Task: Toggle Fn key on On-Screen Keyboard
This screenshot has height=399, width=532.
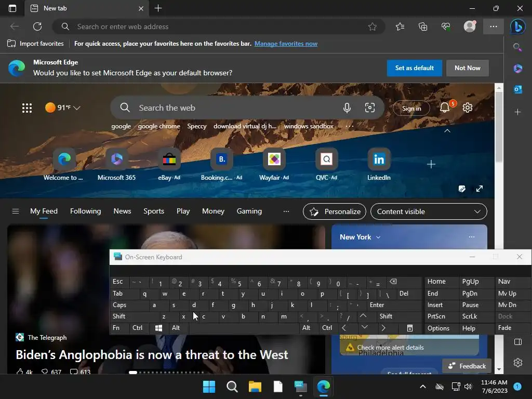Action: point(119,328)
